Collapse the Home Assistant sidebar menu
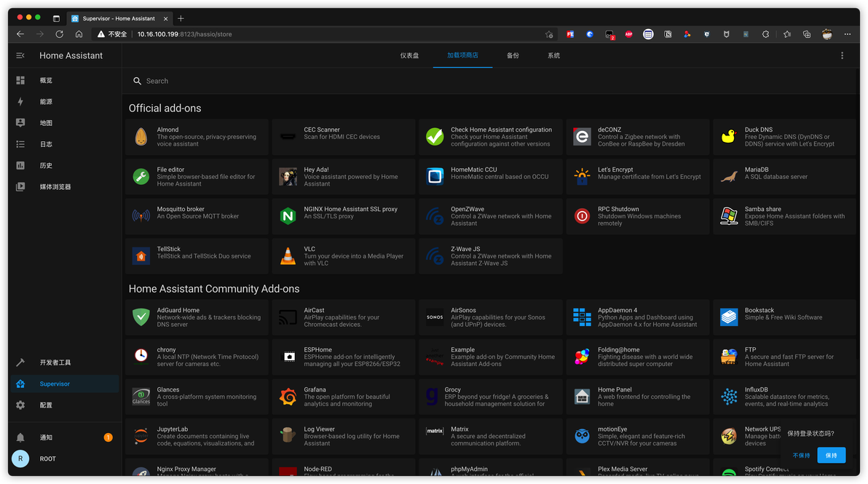The width and height of the screenshot is (868, 484). tap(20, 55)
